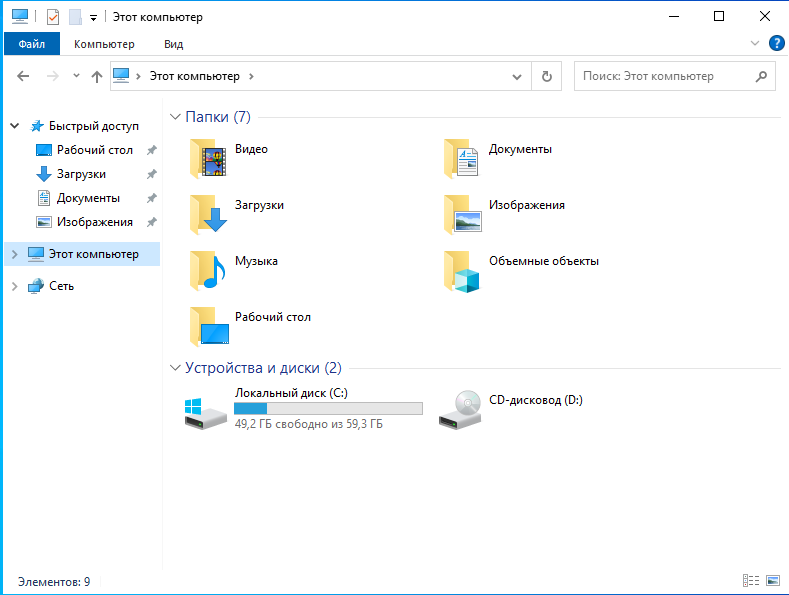Open the Файл menu tab
The width and height of the screenshot is (789, 595).
coord(31,44)
